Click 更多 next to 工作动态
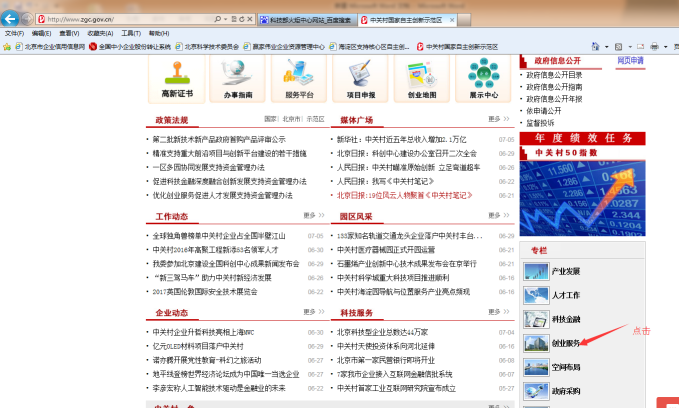Viewport: 679px width, 408px height. [x=314, y=215]
